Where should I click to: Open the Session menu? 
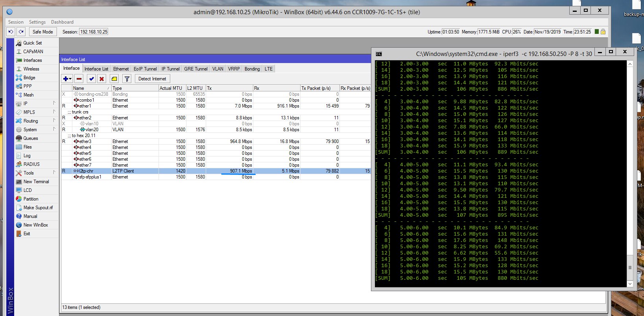(x=16, y=22)
